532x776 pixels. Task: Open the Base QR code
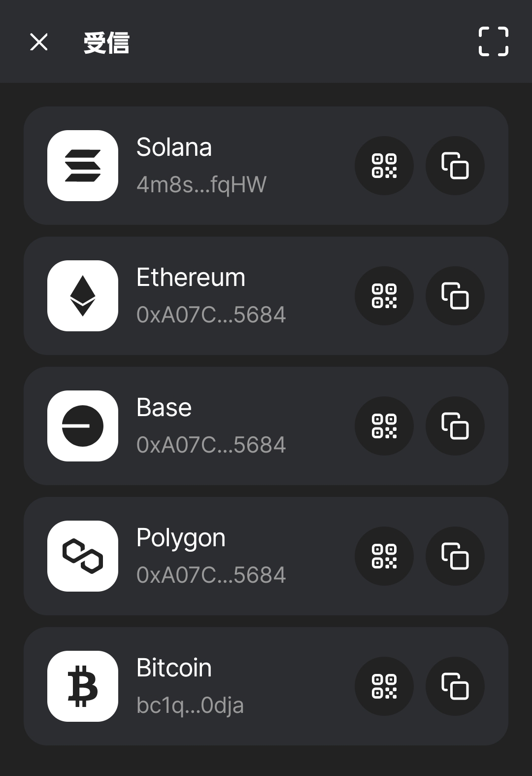tap(384, 426)
